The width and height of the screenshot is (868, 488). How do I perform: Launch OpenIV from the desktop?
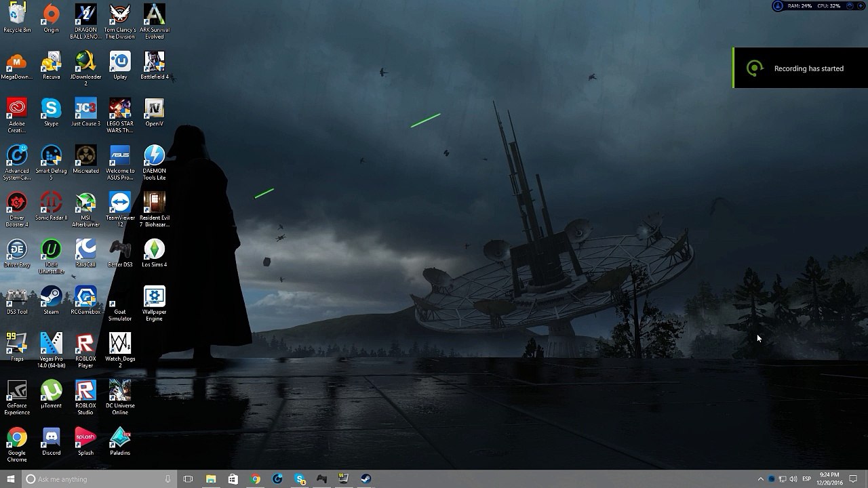point(155,113)
